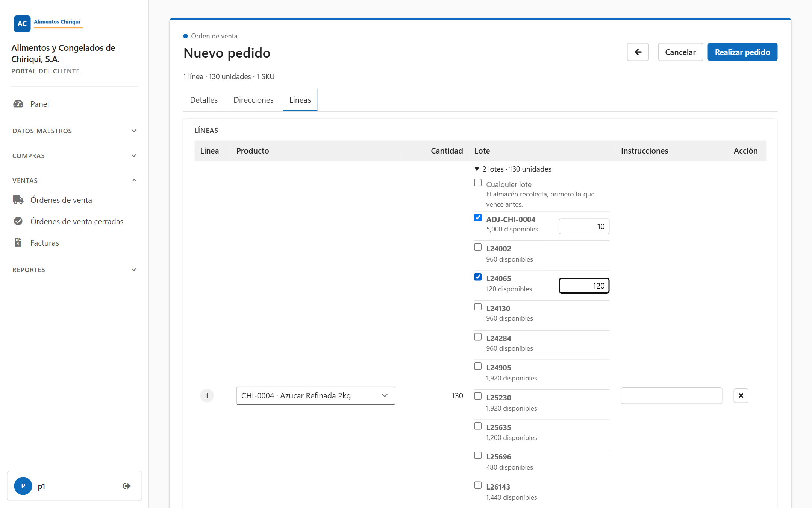812x508 pixels.
Task: Check lot L25696
Action: point(478,455)
